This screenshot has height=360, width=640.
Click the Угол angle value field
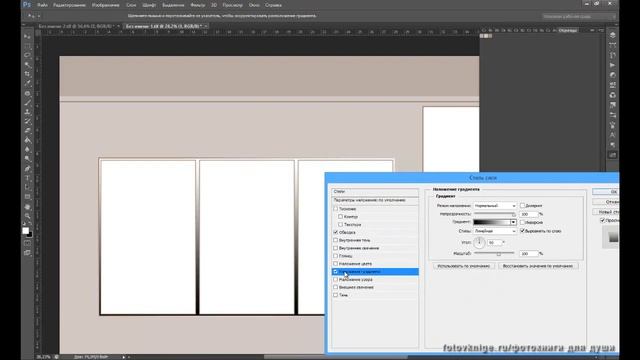tap(494, 242)
